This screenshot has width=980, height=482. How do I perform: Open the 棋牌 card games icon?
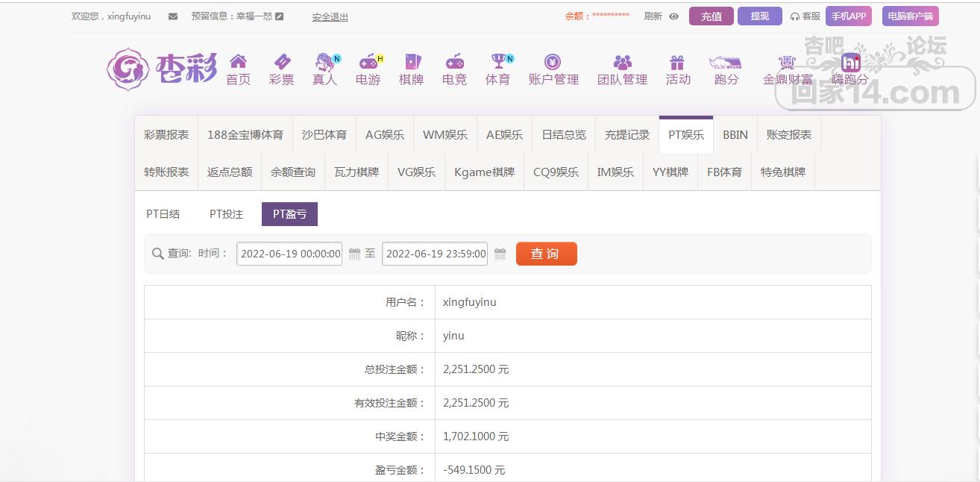tap(411, 62)
